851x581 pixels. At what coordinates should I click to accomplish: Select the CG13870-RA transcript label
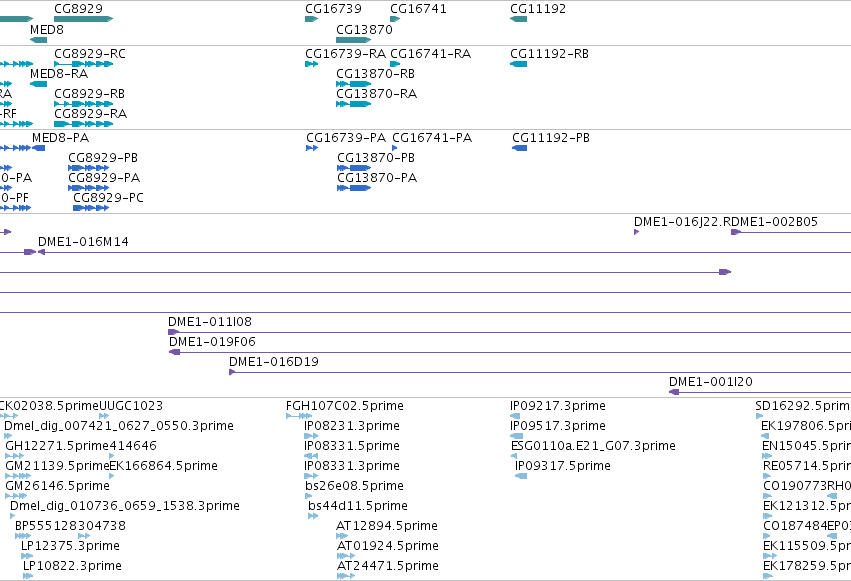(377, 94)
